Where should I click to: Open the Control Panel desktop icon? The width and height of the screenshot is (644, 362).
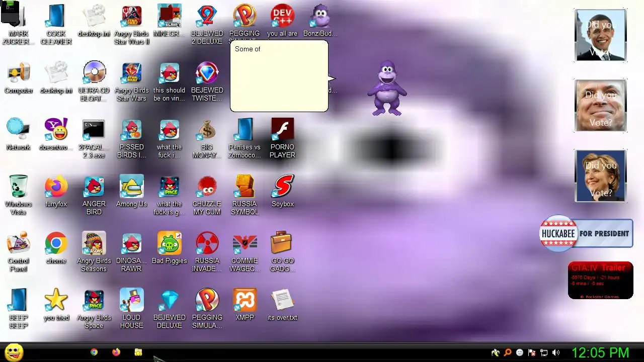tap(18, 252)
